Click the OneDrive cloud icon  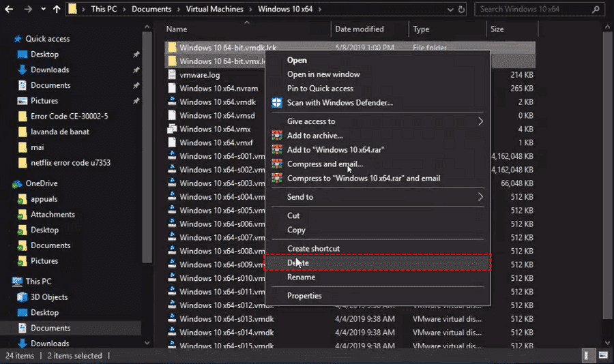(x=17, y=183)
